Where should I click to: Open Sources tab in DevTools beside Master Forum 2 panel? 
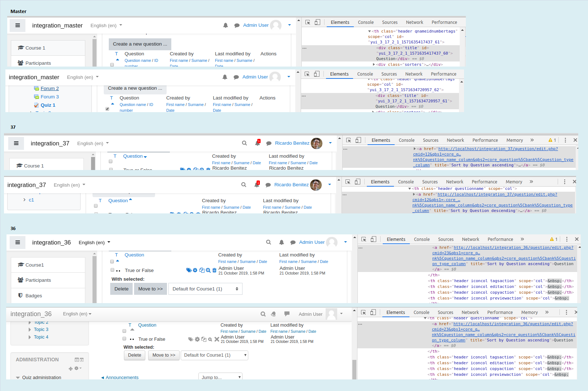point(389,74)
